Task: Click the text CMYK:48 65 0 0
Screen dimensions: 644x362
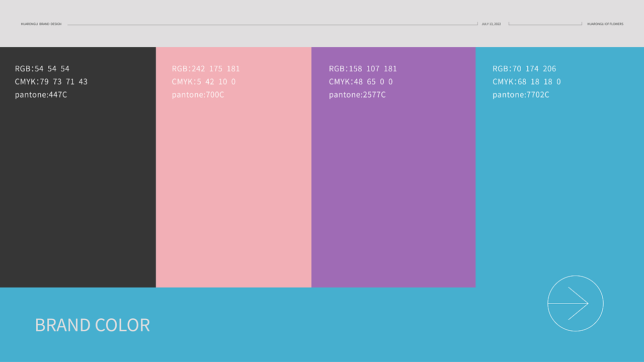Action: (361, 81)
